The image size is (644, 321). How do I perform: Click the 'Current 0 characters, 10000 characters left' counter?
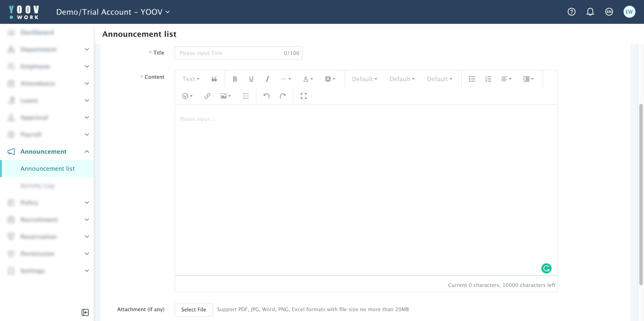coord(502,285)
